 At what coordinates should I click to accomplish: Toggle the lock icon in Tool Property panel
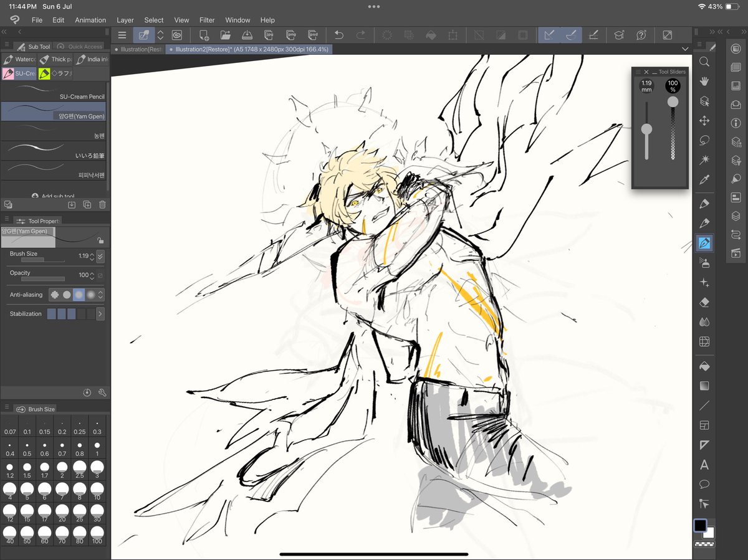click(100, 240)
